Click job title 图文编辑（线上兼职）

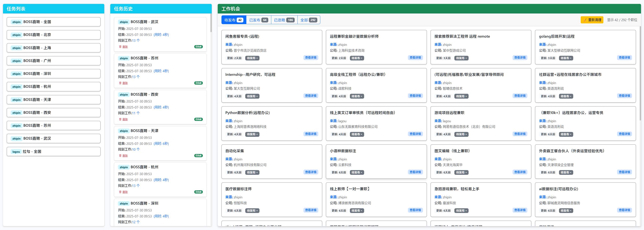452,151
